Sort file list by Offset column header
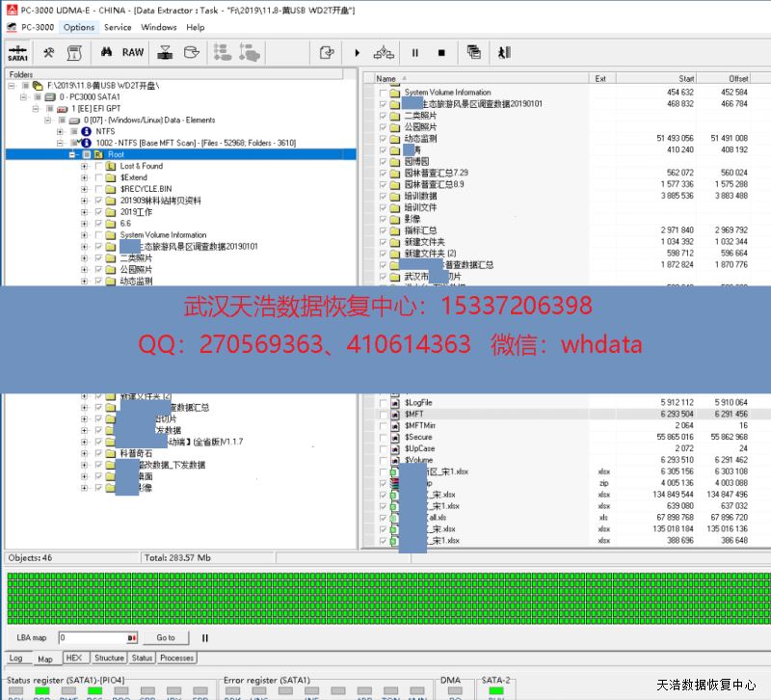This screenshot has height=700, width=771. 738,78
